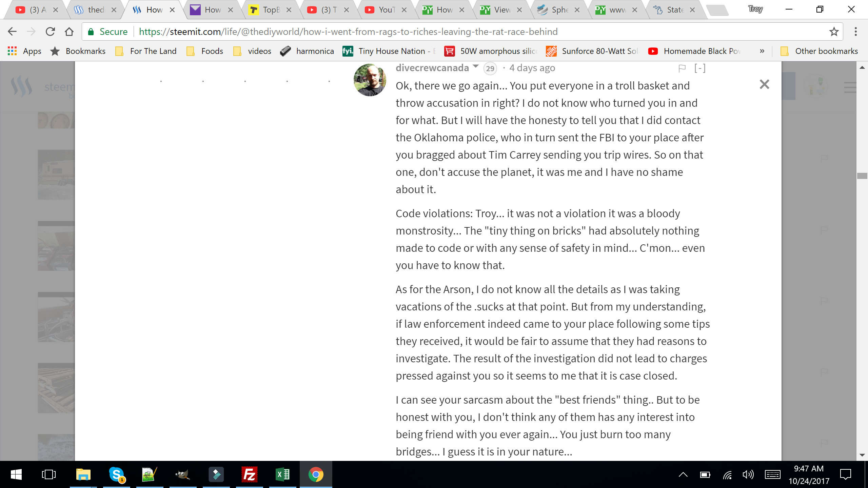Viewport: 868px width, 488px height.
Task: Open the For The Land bookmarks folder
Action: click(x=146, y=51)
